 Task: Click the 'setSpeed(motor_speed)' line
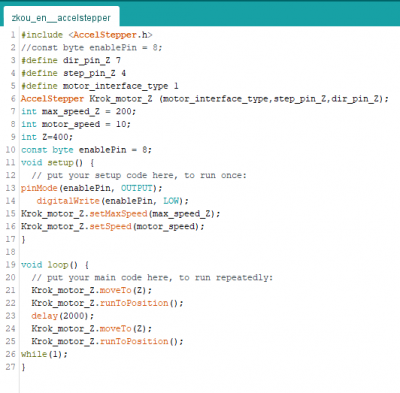[x=113, y=226]
